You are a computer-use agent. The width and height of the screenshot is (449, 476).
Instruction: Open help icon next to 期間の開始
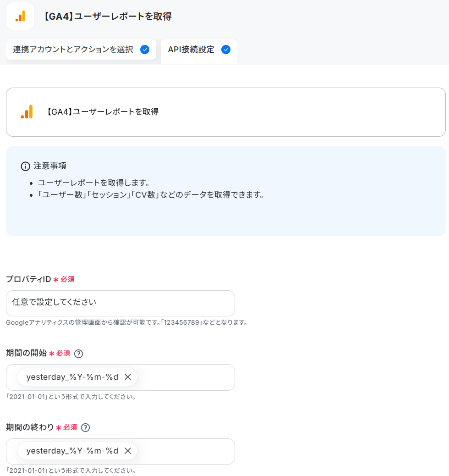click(79, 354)
